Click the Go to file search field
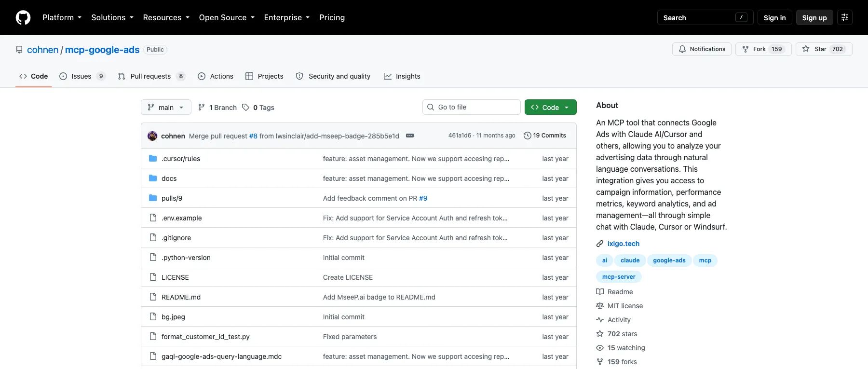Viewport: 868px width, 369px height. pyautogui.click(x=471, y=107)
